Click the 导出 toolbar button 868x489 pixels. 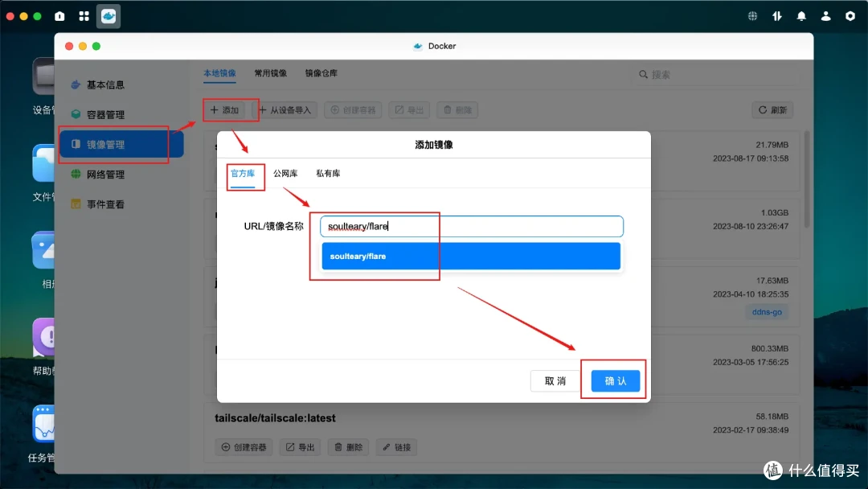click(x=410, y=109)
